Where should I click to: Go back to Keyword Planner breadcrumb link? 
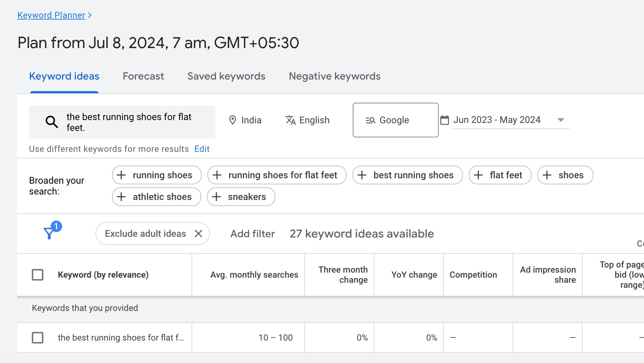click(51, 15)
